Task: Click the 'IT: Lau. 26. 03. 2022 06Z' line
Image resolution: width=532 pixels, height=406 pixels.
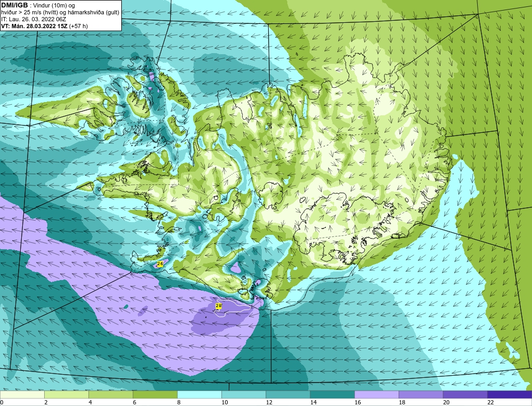Action: [x=34, y=19]
